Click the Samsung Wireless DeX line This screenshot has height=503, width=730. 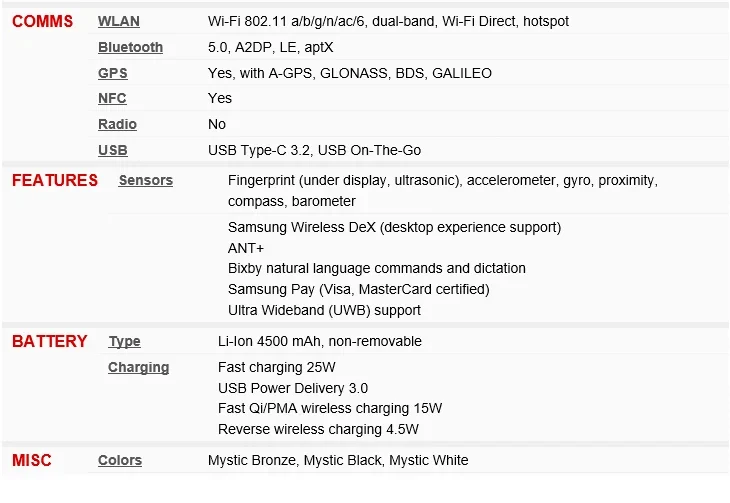[x=394, y=227]
